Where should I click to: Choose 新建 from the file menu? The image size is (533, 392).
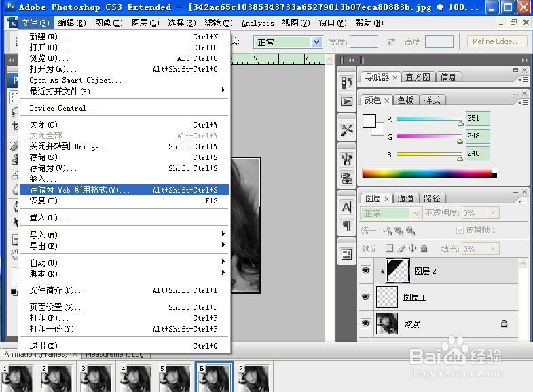[x=124, y=37]
